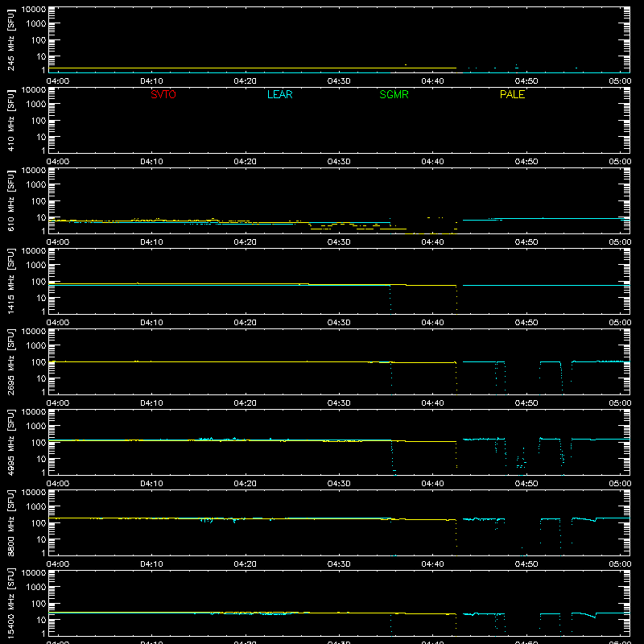This screenshot has height=644, width=644.
Task: Click 04:40 tick below the 245 MHz panel
Action: coord(432,81)
